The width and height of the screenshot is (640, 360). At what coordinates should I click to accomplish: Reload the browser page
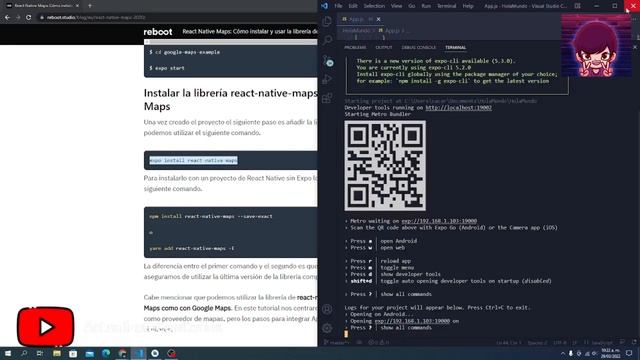pyautogui.click(x=29, y=18)
